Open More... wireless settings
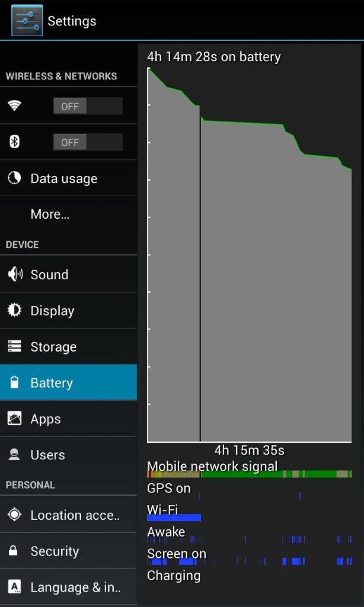Screen dimensions: 364x607 [68, 214]
